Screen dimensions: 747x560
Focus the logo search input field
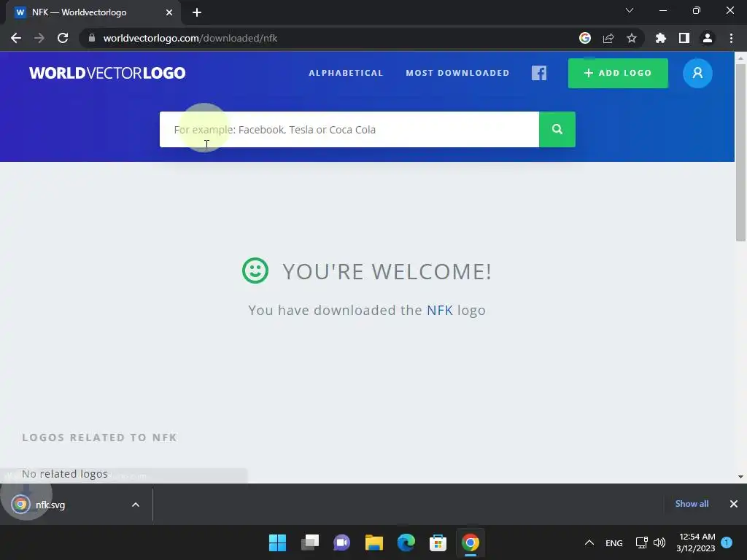(349, 130)
